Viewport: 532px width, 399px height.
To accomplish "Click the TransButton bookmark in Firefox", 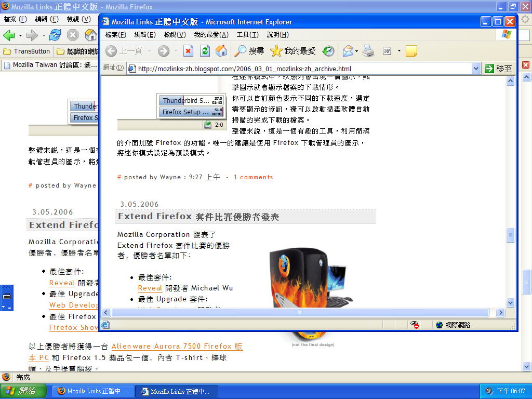I will click(x=26, y=51).
